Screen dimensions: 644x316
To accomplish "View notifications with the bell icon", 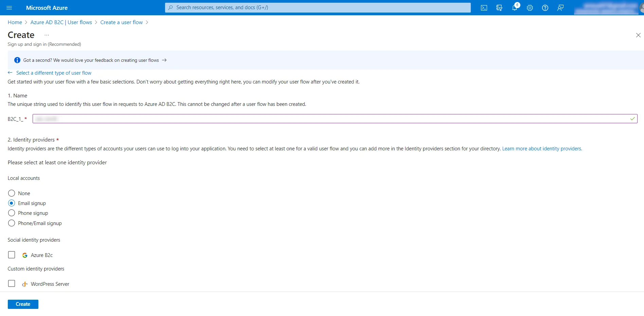I will pyautogui.click(x=514, y=7).
